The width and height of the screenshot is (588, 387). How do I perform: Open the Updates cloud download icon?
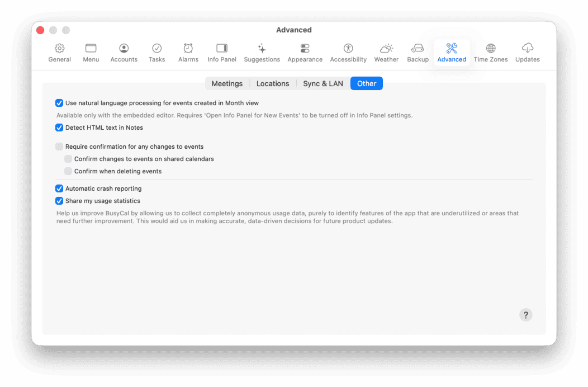pyautogui.click(x=527, y=49)
